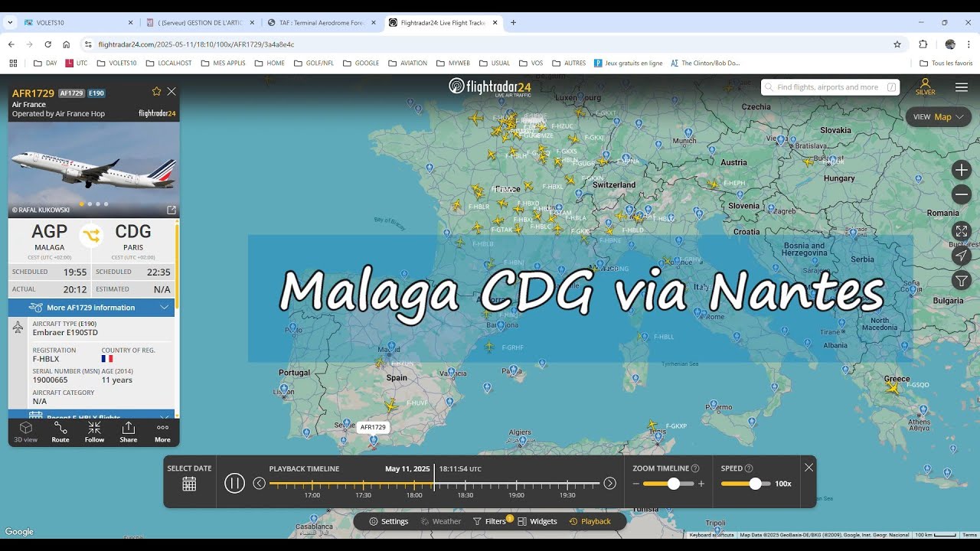Zoom out the map
The height and width of the screenshot is (551, 980).
[x=962, y=194]
